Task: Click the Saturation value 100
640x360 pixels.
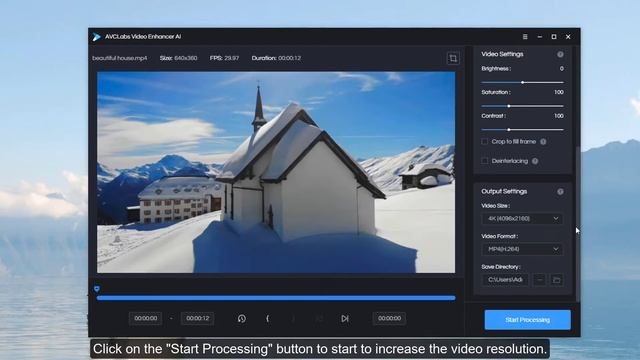Action: click(559, 92)
